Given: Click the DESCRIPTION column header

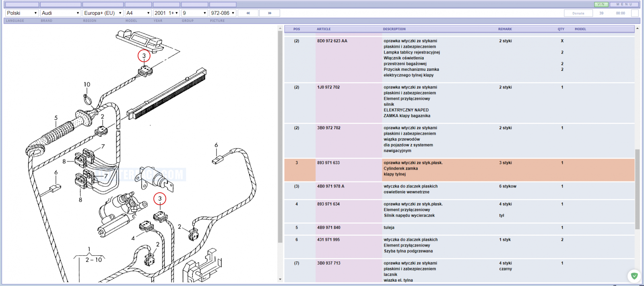Looking at the screenshot, I should pyautogui.click(x=394, y=29).
